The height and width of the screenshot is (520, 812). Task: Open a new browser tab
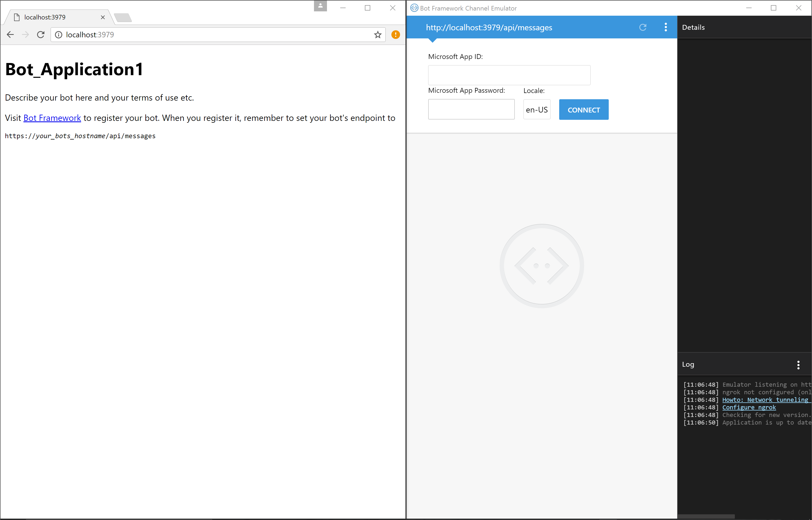click(123, 17)
